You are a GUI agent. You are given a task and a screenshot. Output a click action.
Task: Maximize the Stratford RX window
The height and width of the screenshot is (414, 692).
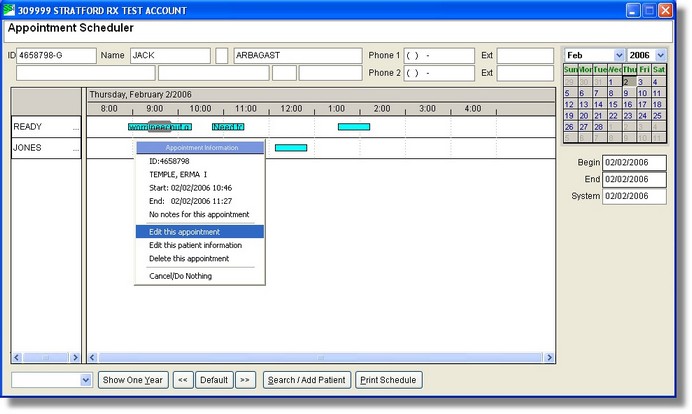point(649,10)
